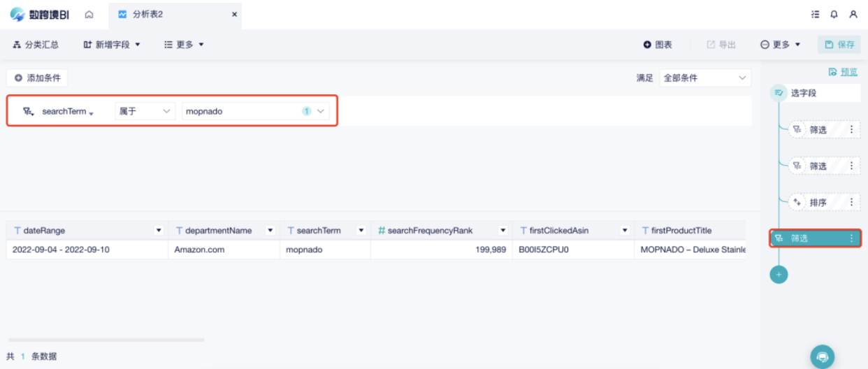The width and height of the screenshot is (868, 369).
Task: Click the 199,989 cell
Action: pyautogui.click(x=441, y=249)
